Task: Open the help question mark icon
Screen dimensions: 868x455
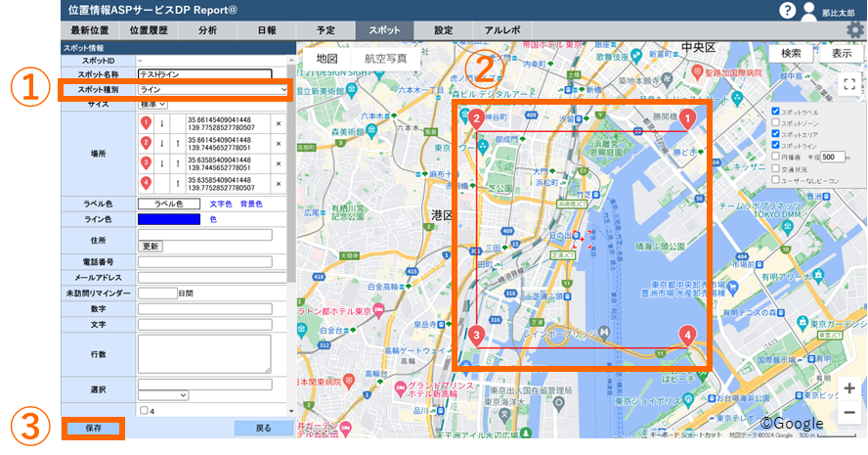Action: point(787,11)
